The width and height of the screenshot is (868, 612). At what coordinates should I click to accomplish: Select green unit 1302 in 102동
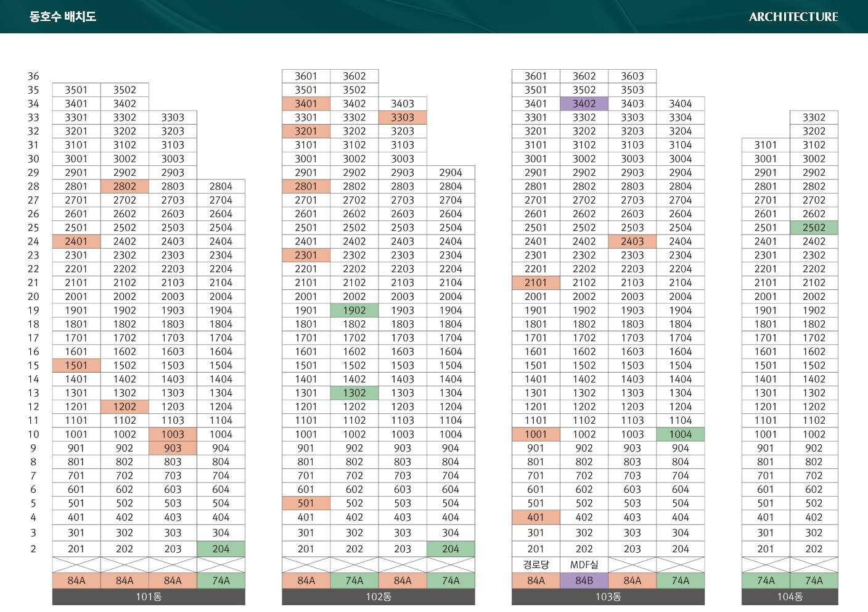pyautogui.click(x=354, y=393)
